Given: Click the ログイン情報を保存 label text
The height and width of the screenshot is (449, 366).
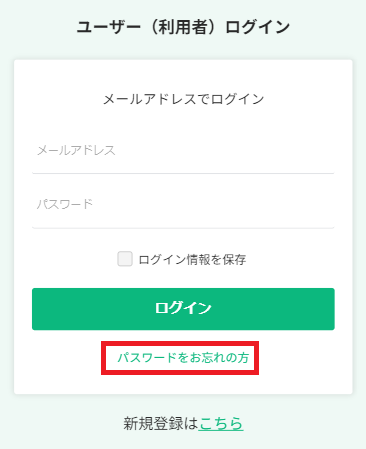Looking at the screenshot, I should pyautogui.click(x=192, y=259).
